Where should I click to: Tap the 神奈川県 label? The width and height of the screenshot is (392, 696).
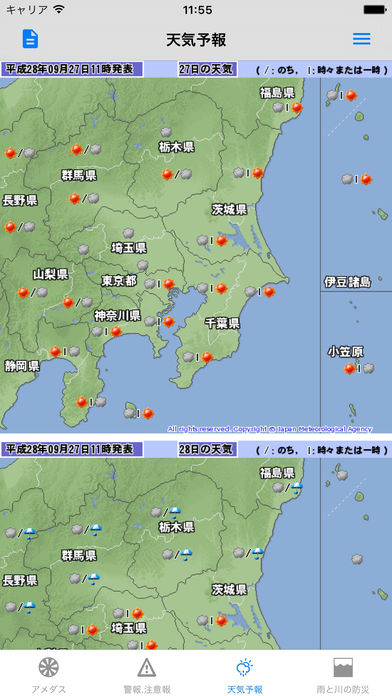[x=118, y=316]
